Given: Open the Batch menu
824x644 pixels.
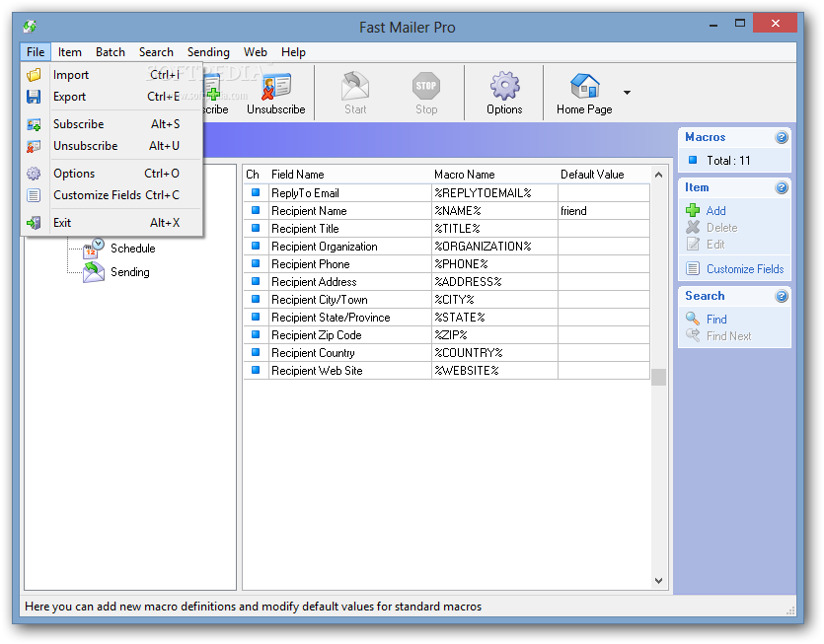Looking at the screenshot, I should (x=111, y=52).
